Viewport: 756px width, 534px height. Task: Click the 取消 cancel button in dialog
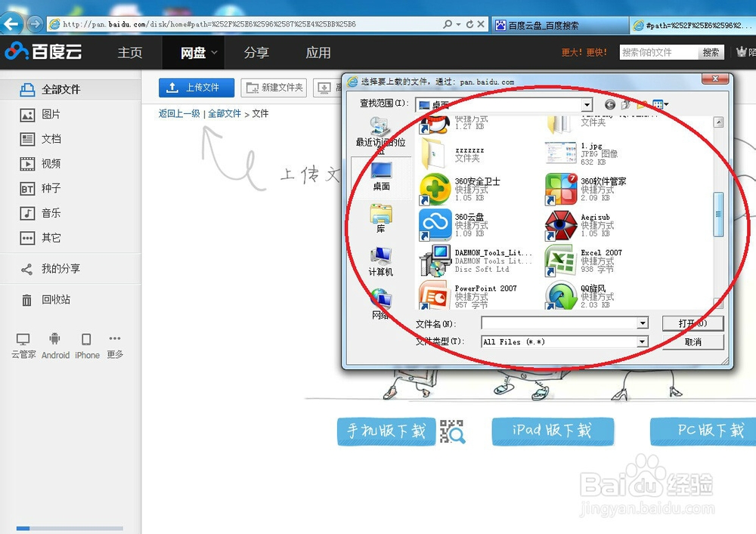[692, 342]
